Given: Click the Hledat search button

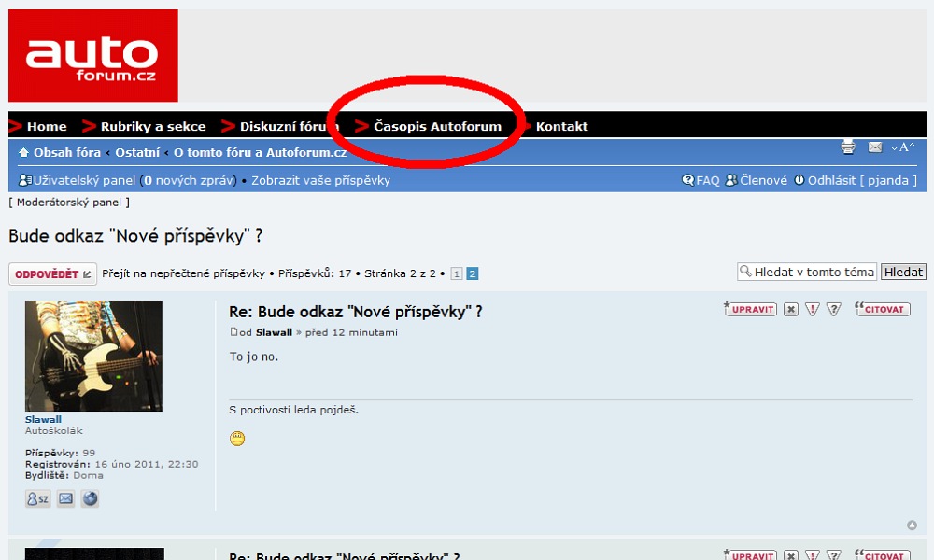Looking at the screenshot, I should click(903, 272).
